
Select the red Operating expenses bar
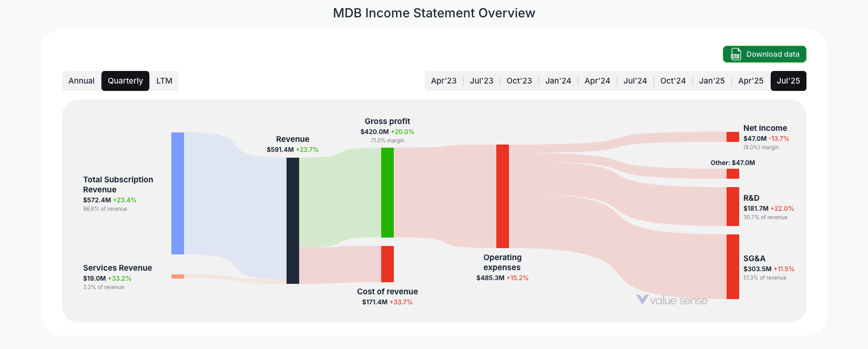[x=502, y=196]
